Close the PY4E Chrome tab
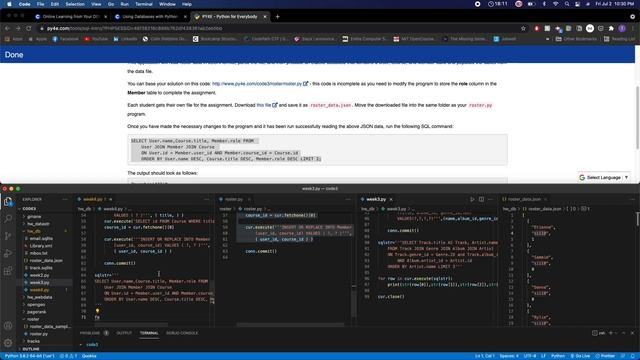 (264, 17)
